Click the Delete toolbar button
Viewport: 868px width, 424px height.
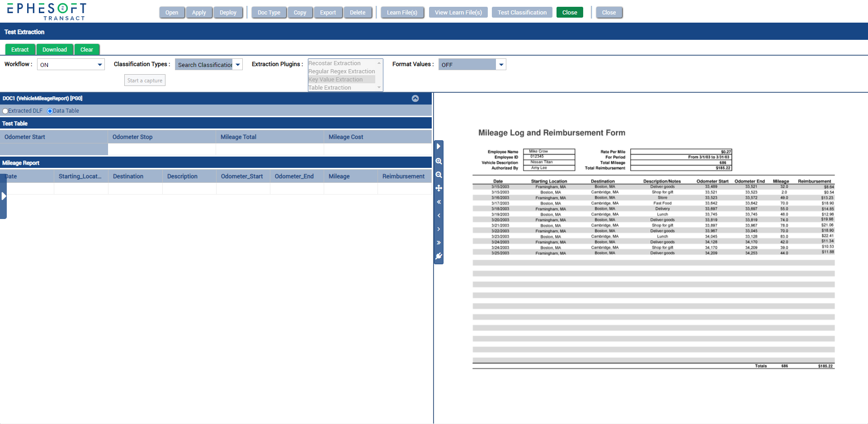point(358,13)
